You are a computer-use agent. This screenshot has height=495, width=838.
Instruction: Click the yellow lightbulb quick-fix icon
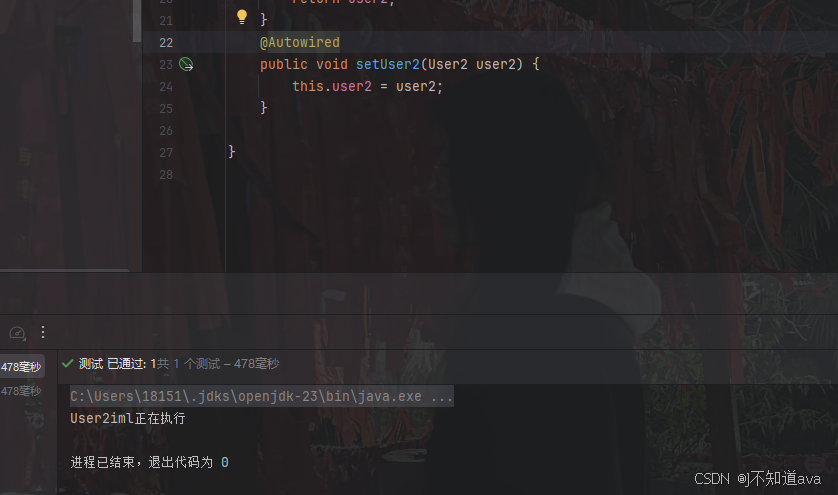pos(242,17)
